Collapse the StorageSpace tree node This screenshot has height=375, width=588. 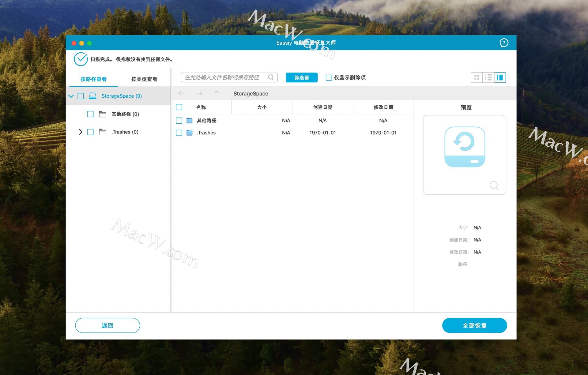point(71,96)
